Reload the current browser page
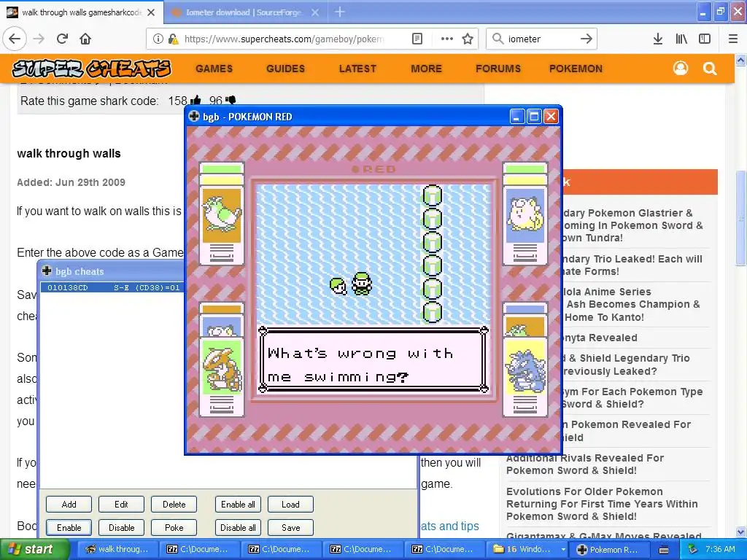This screenshot has width=747, height=560. pos(62,39)
